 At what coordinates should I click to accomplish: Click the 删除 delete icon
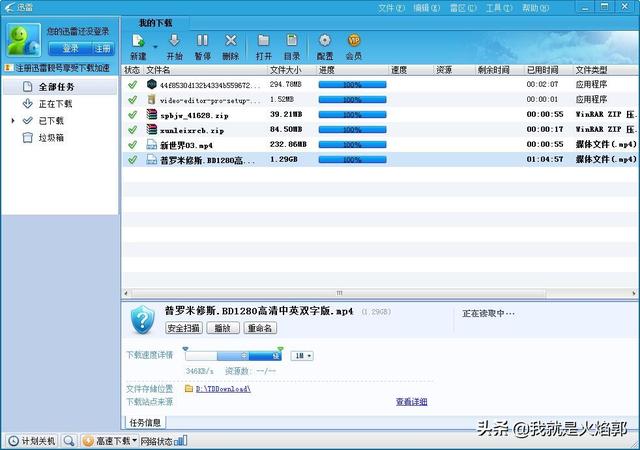click(x=231, y=41)
